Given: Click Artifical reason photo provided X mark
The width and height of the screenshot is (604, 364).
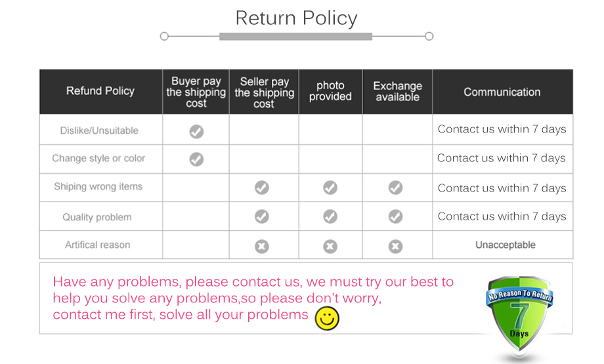Looking at the screenshot, I should click(330, 247).
